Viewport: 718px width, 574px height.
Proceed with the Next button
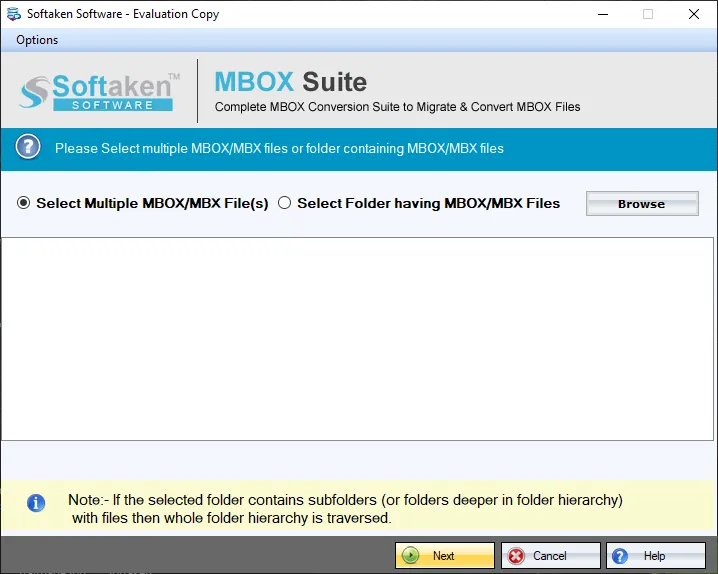pyautogui.click(x=445, y=556)
